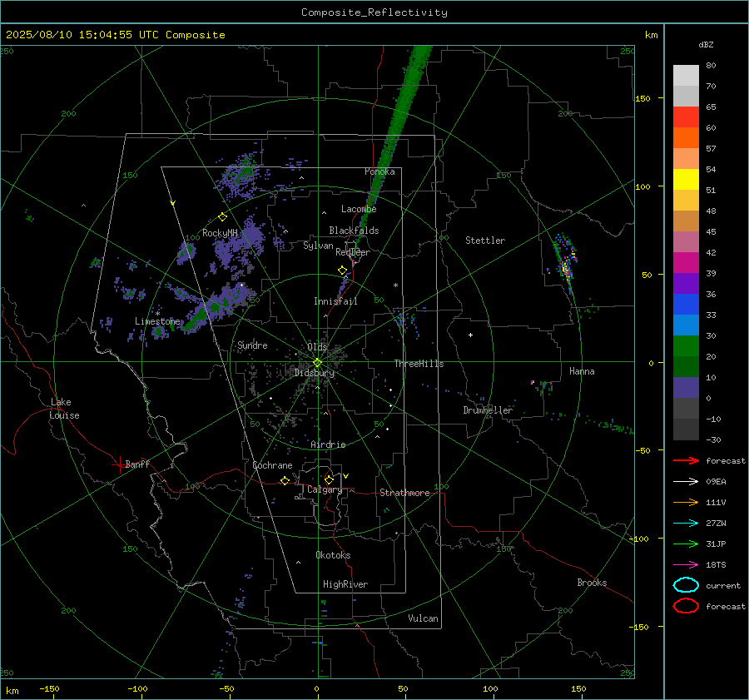
Task: Select the white asterisk east of Innisfail
Action: (x=395, y=285)
